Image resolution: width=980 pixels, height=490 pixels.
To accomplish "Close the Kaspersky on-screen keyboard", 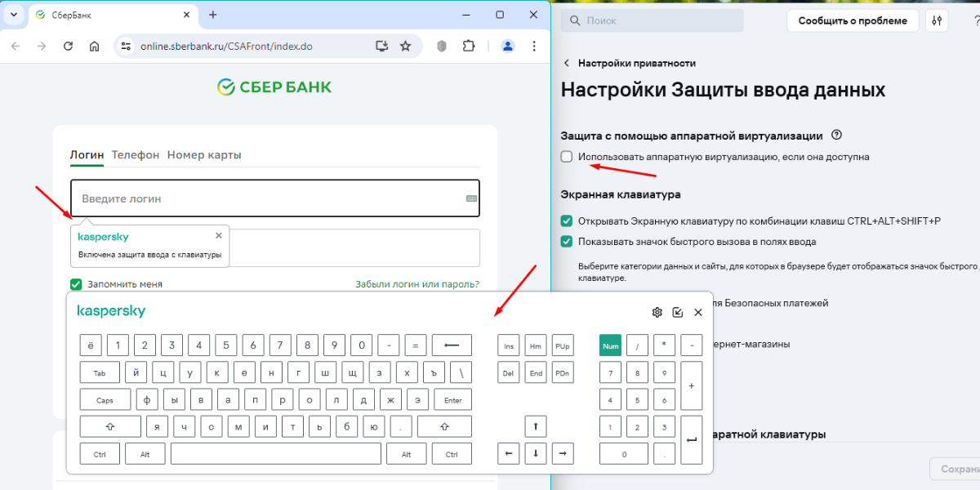I will (698, 312).
